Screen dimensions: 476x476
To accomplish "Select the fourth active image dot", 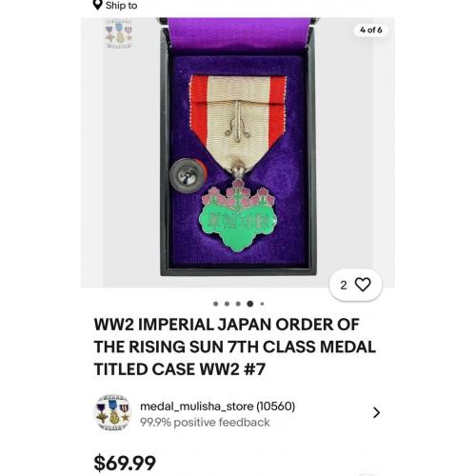I will (x=250, y=304).
